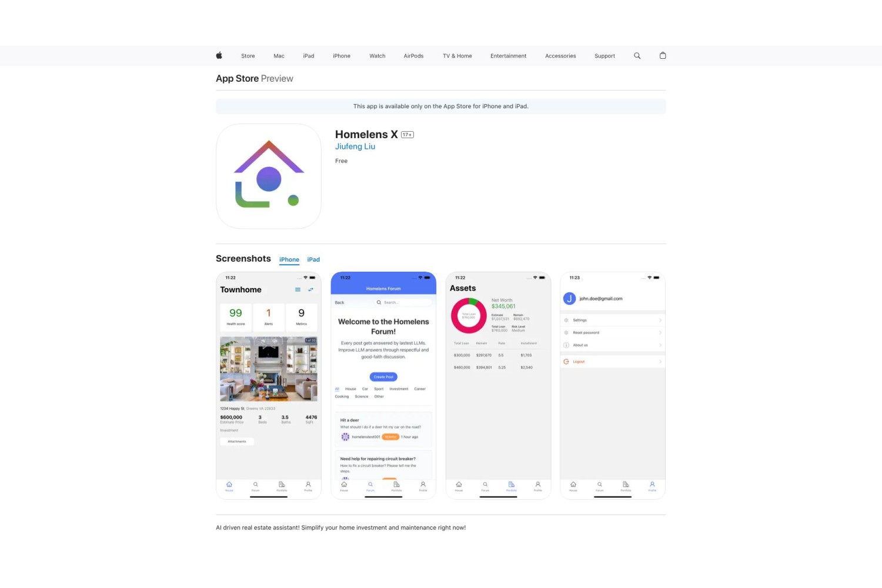Select the iPad screenshots tab
Image resolution: width=882 pixels, height=588 pixels.
[313, 259]
